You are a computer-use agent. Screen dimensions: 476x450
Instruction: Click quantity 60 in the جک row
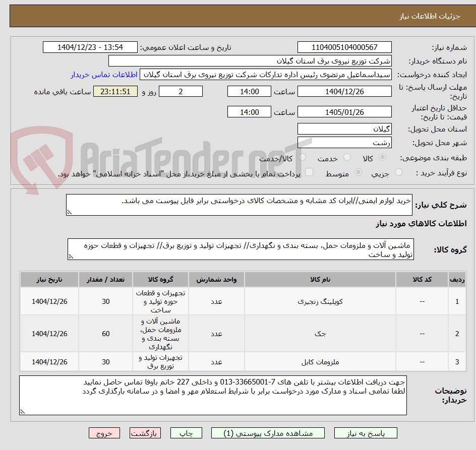point(106,334)
